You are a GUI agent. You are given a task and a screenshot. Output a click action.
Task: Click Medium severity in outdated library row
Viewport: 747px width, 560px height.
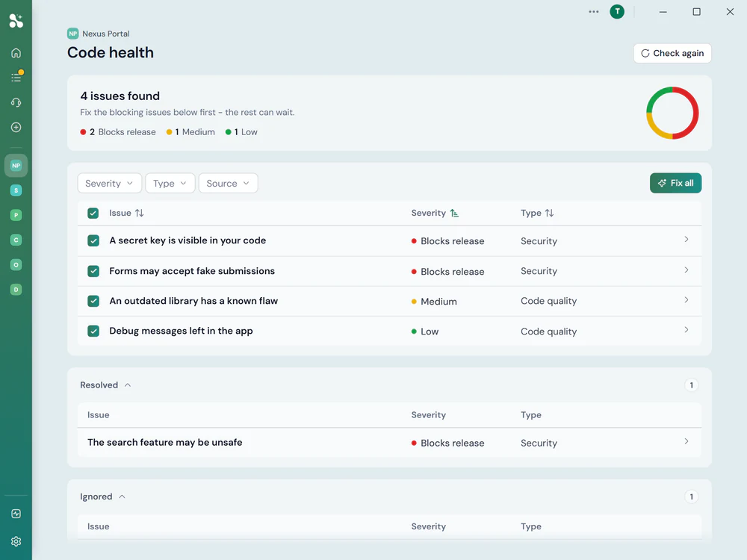point(434,302)
